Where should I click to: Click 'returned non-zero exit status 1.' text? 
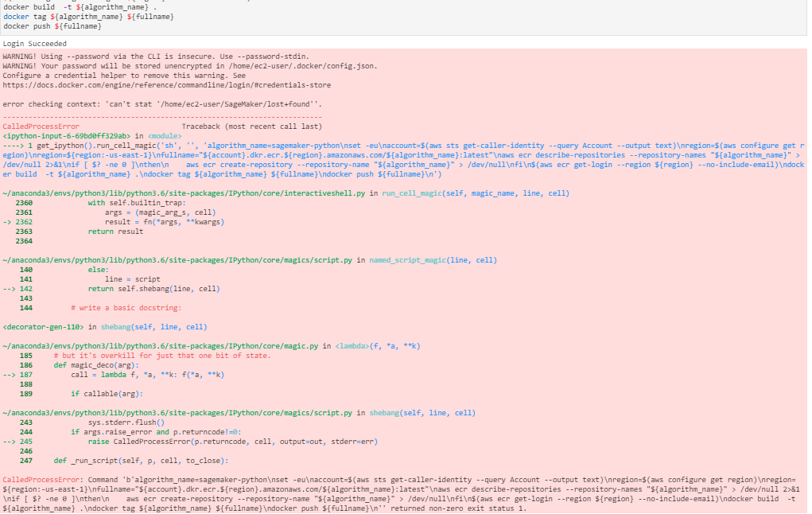coord(458,508)
